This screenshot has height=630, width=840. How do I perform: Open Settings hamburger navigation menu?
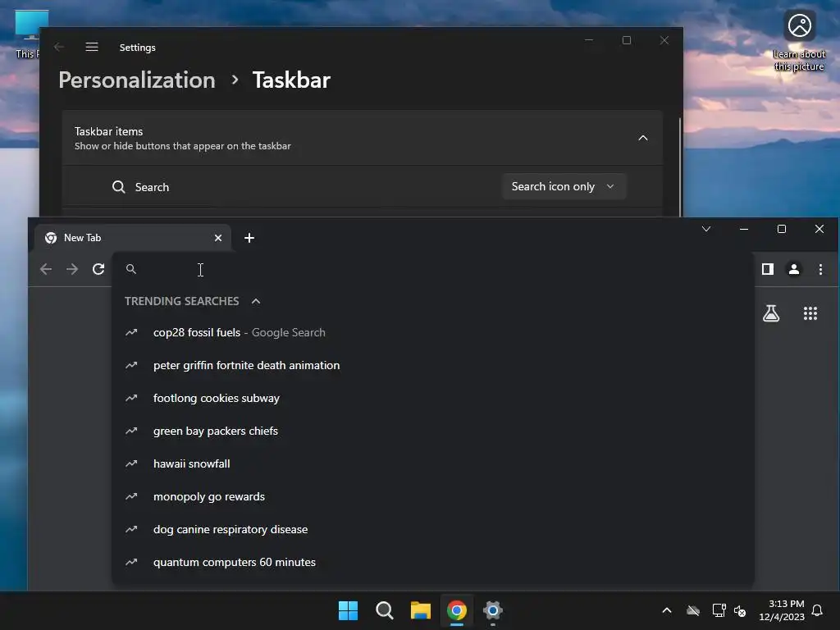coord(92,47)
